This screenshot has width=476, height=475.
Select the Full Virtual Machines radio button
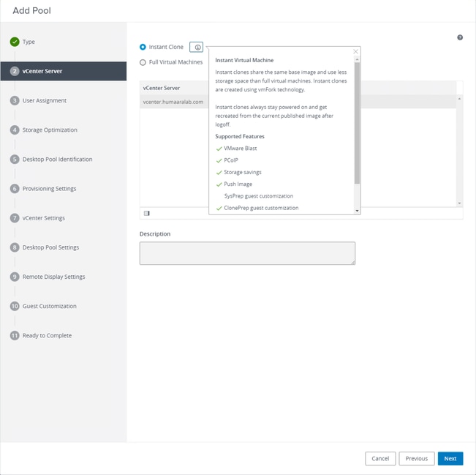point(143,62)
